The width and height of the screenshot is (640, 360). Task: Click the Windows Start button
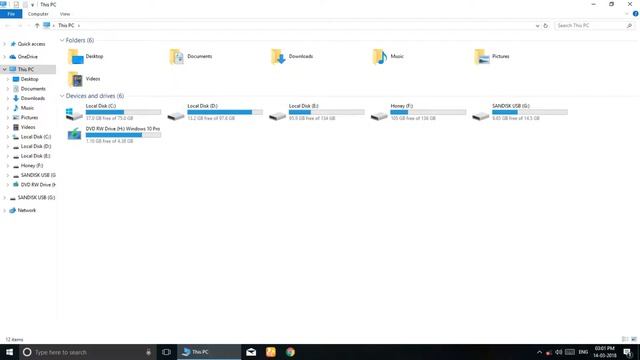9,352
